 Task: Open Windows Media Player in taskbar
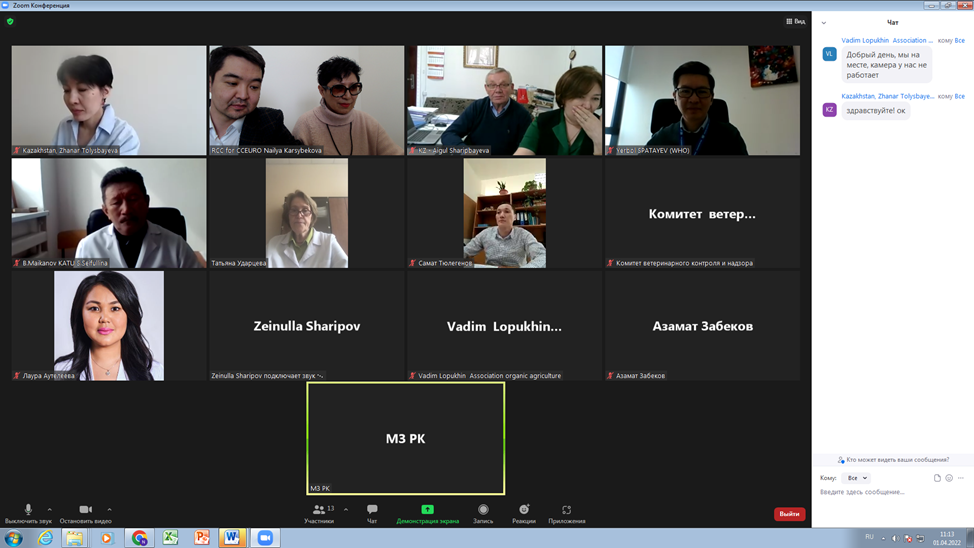(106, 538)
